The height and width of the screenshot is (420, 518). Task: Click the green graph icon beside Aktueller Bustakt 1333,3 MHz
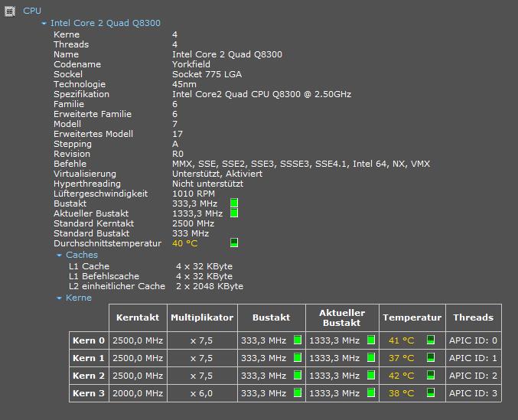[234, 213]
